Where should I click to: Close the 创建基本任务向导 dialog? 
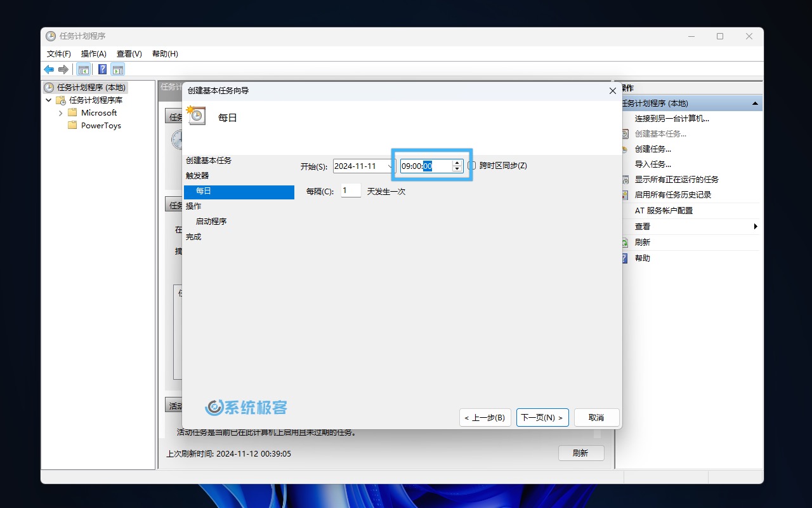(x=612, y=91)
